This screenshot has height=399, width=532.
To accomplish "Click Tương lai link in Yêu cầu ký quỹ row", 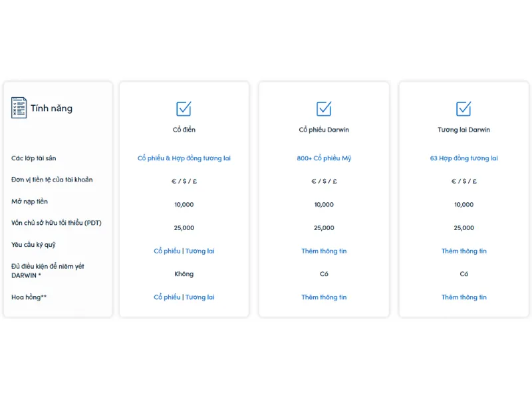I will [200, 251].
